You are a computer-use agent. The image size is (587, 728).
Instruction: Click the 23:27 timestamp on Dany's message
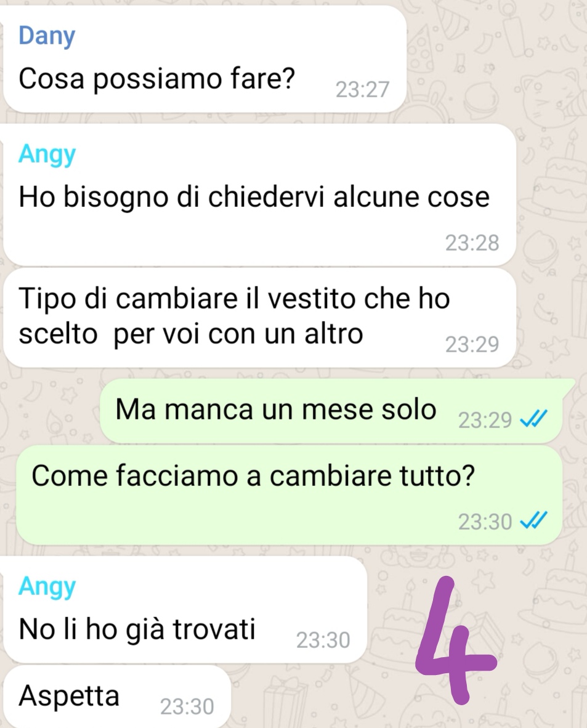[362, 89]
